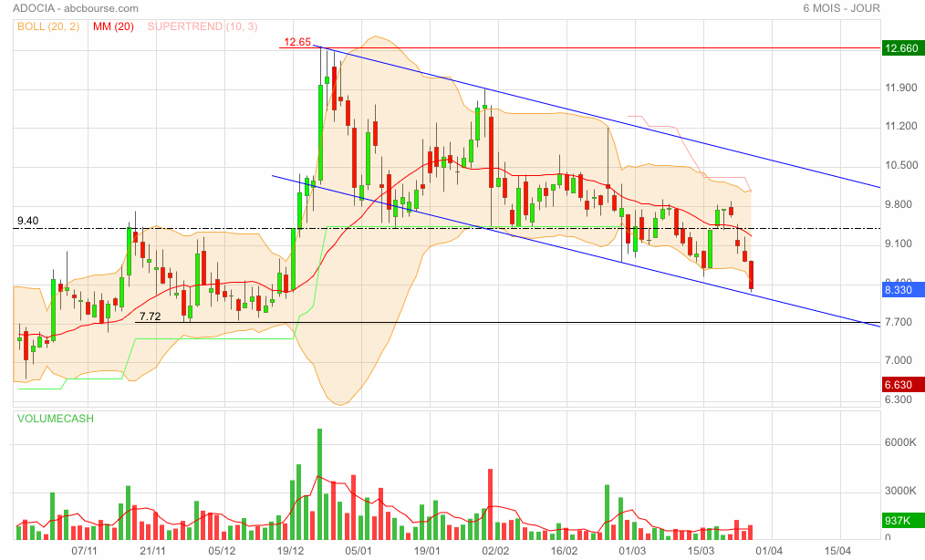This screenshot has height=560, width=925.
Task: Click the 11.200 price axis value
Action: (x=900, y=126)
